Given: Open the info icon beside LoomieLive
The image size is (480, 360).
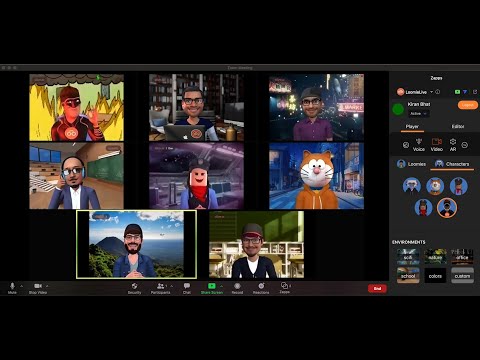Looking at the screenshot, I should coord(438,92).
